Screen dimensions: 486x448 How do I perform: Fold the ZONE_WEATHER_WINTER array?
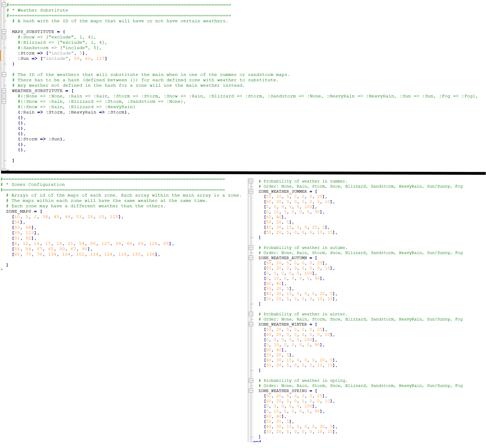(251, 324)
